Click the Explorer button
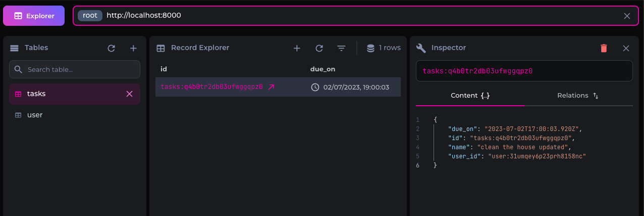This screenshot has width=644, height=216. coord(34,16)
